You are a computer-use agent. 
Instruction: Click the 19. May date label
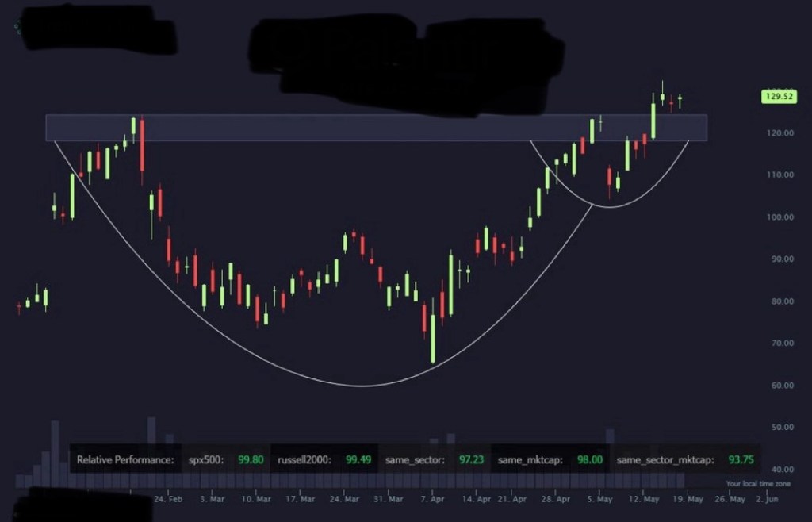(x=688, y=500)
